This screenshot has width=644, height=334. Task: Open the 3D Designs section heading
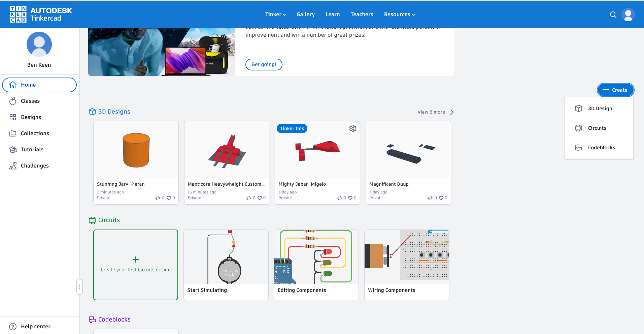(x=114, y=112)
